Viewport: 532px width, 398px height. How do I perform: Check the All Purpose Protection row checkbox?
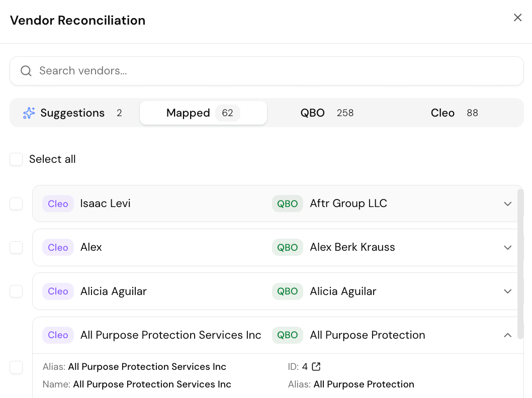[16, 367]
